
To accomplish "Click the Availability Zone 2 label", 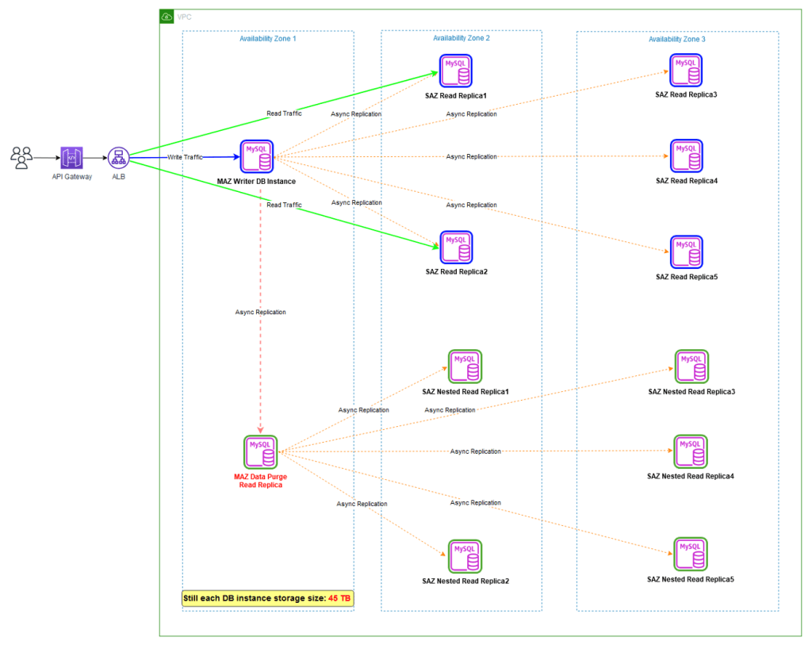I will (x=462, y=38).
